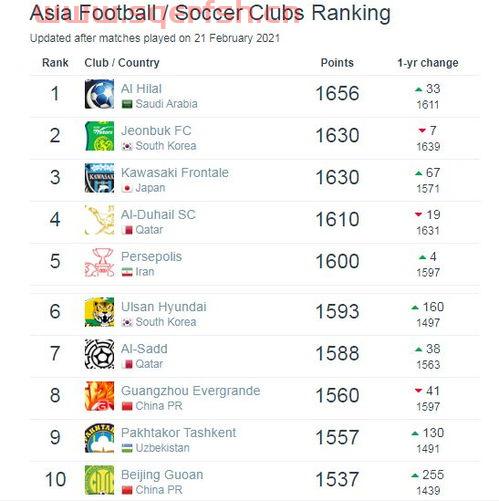Click the Saudi Arabia country link
The width and height of the screenshot is (499, 501).
pyautogui.click(x=166, y=104)
